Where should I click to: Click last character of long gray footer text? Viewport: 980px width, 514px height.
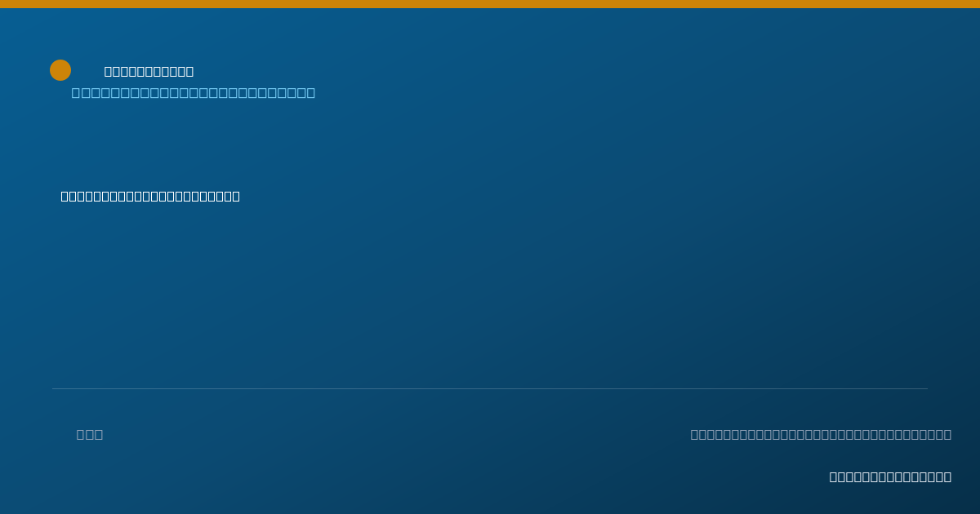click(947, 435)
